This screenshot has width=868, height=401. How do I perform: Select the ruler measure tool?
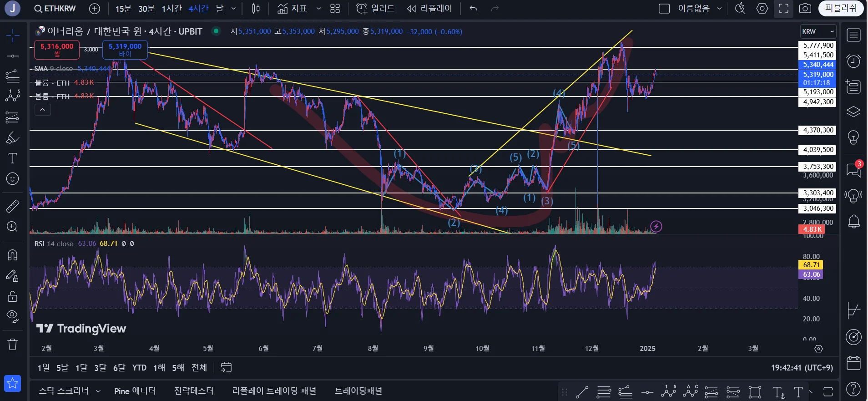(12, 207)
